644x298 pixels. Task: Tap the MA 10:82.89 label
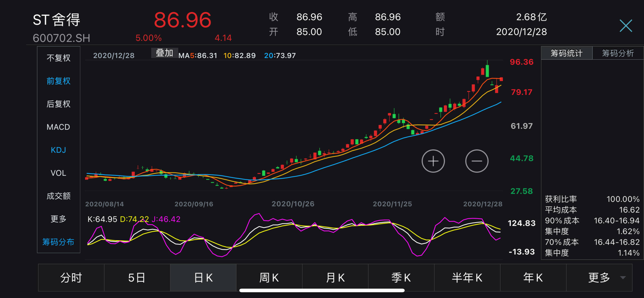[239, 55]
